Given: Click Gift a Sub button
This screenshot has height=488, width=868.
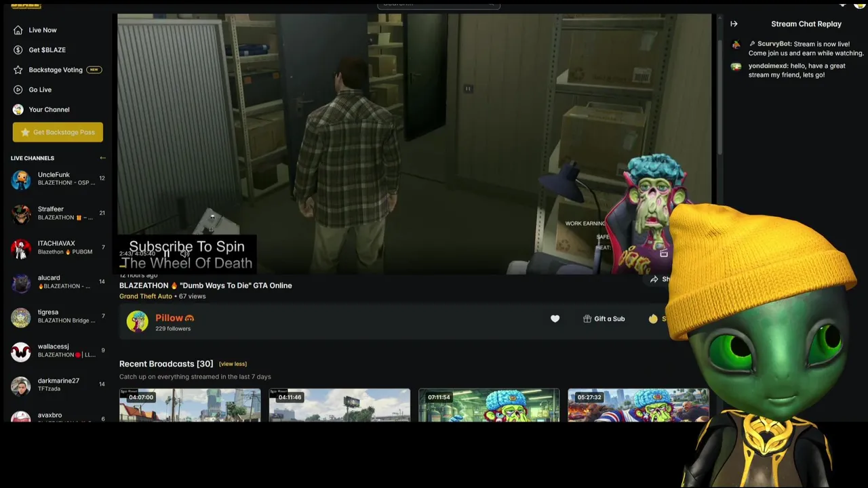Looking at the screenshot, I should tap(604, 319).
